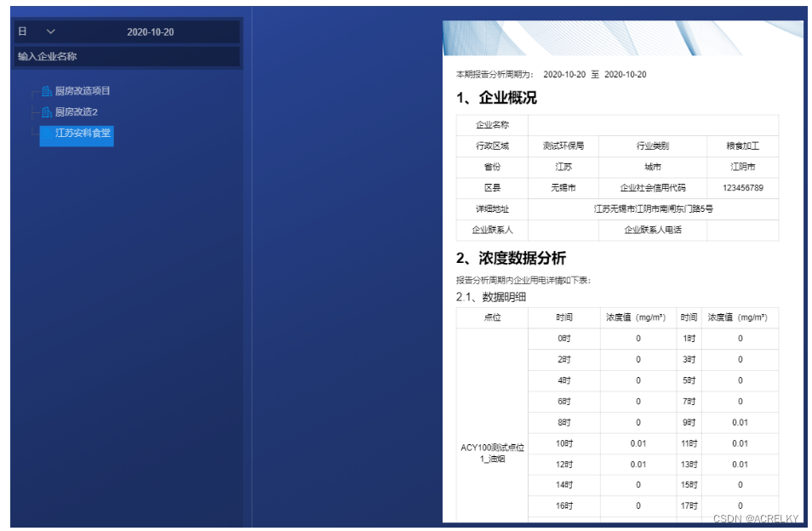
Task: Click the 13时 time cell
Action: tap(689, 465)
